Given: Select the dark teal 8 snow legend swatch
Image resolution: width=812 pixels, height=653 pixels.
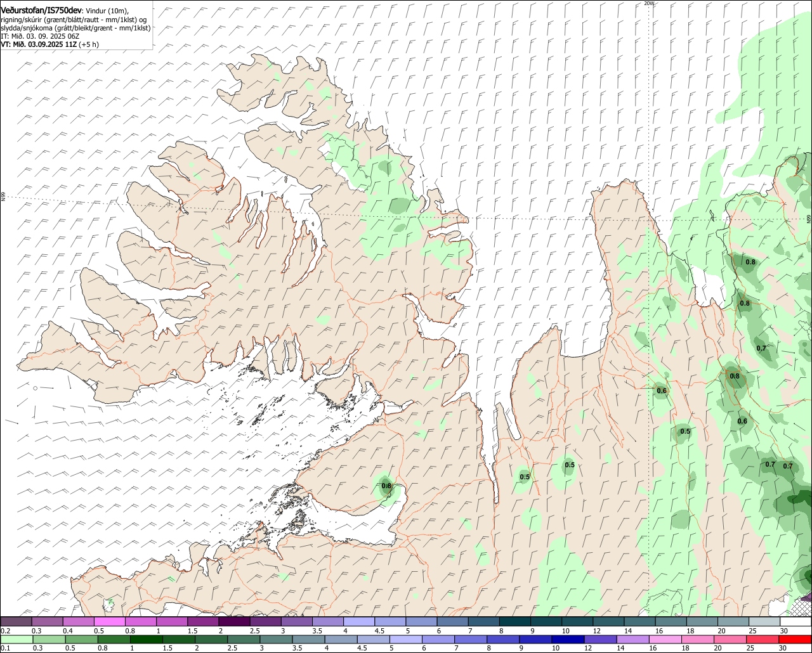Looking at the screenshot, I should click(515, 621).
